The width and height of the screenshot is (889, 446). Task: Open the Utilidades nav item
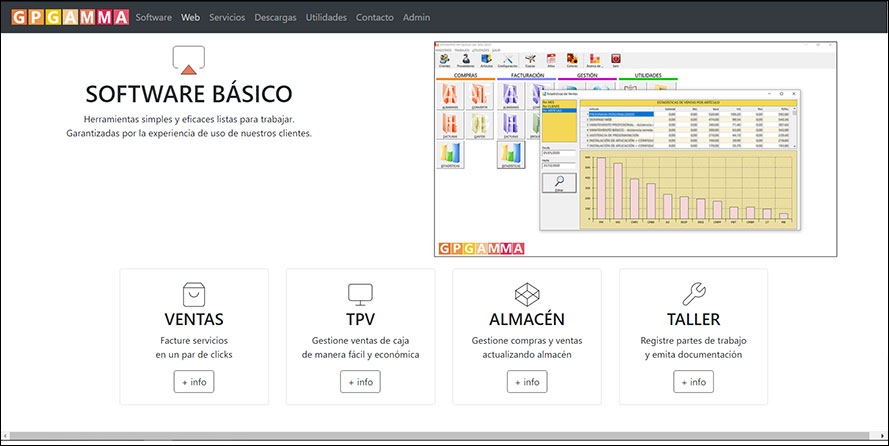(x=326, y=18)
